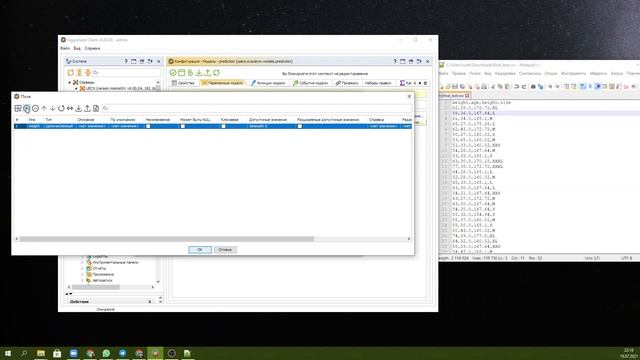640x360 pixels.
Task: Open WhatsApp from the taskbar
Action: pos(106,353)
